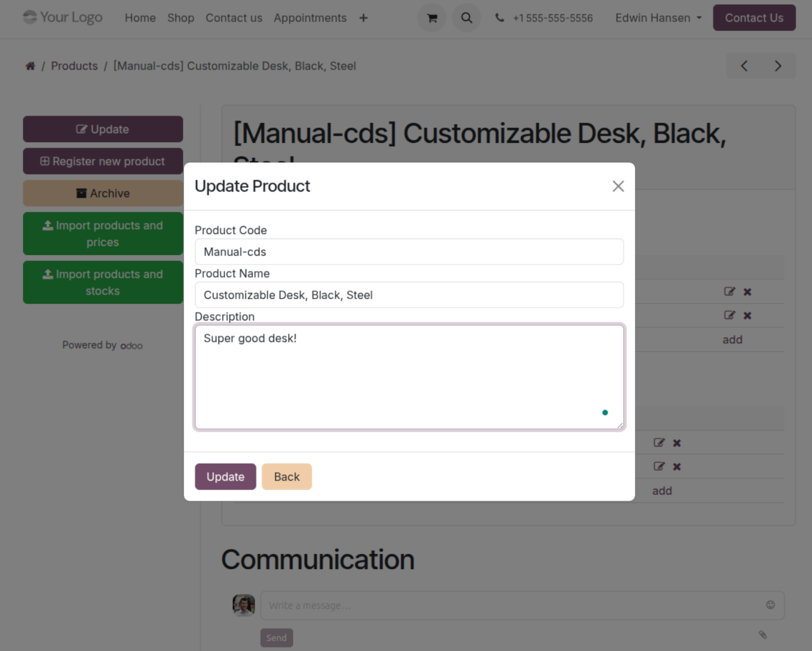This screenshot has width=812, height=651.
Task: Grab the Description textarea resize handle
Action: pyautogui.click(x=620, y=425)
